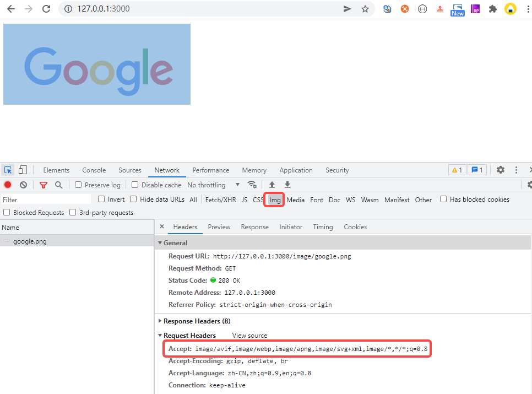The height and width of the screenshot is (394, 532).
Task: Check Has blocked cookies
Action: coord(443,199)
